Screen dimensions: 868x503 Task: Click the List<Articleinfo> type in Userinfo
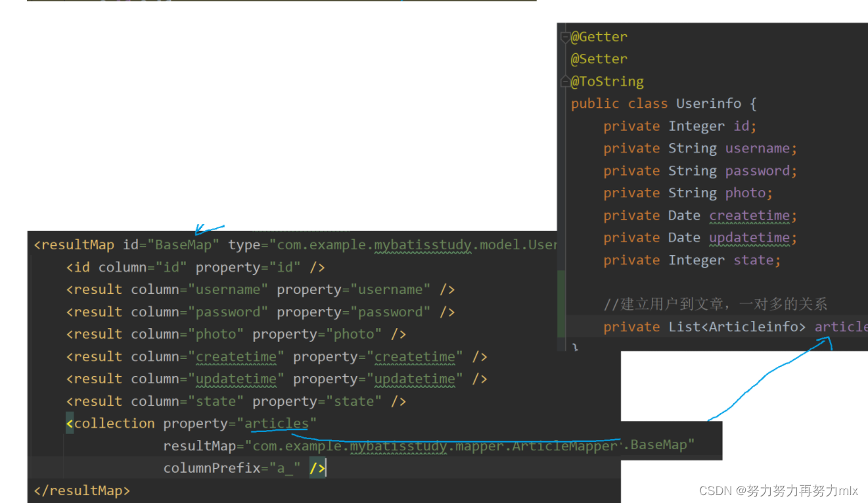tap(737, 327)
